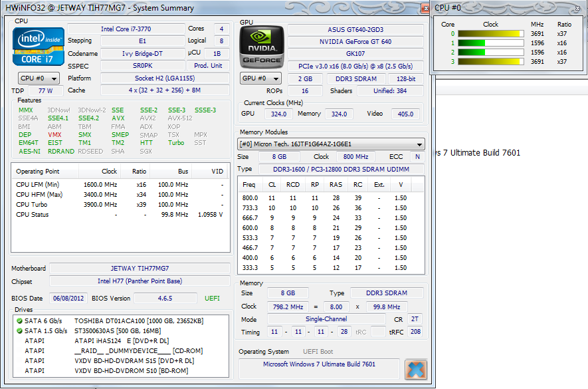Click the Intel Core i7-3770 name field
Screen dimensions: 588x389
coord(126,29)
